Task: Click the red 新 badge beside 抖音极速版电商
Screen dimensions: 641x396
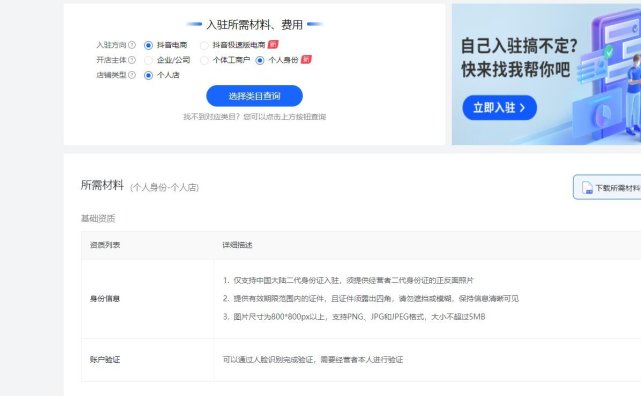Action: coord(273,44)
